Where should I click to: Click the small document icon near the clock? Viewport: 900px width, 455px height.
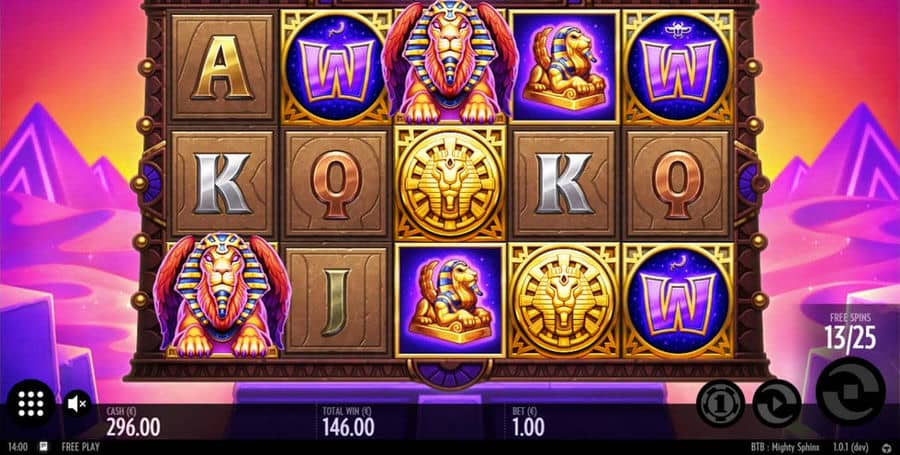[43, 447]
